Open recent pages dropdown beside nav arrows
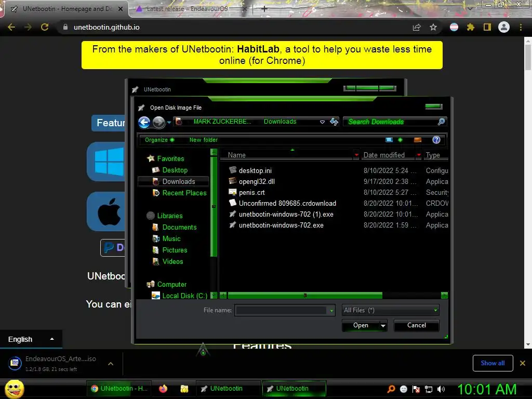 tap(169, 123)
